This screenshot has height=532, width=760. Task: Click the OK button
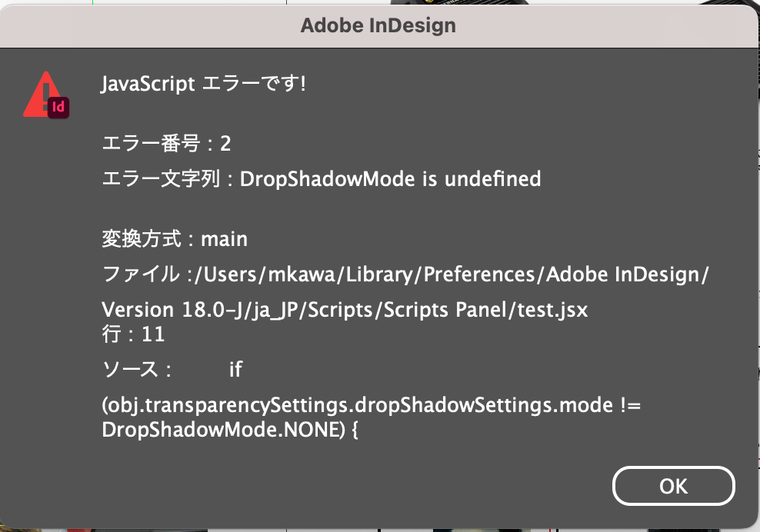coord(673,486)
